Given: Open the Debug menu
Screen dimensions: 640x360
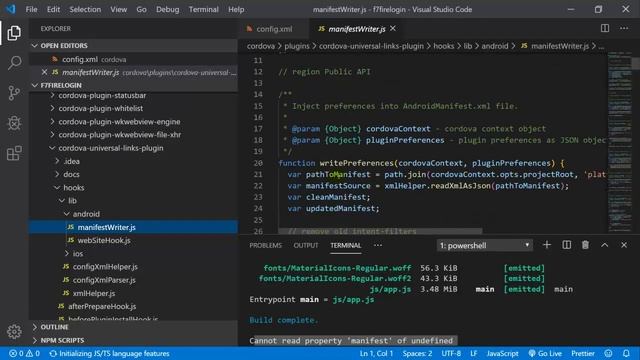Looking at the screenshot, I should click(167, 9).
